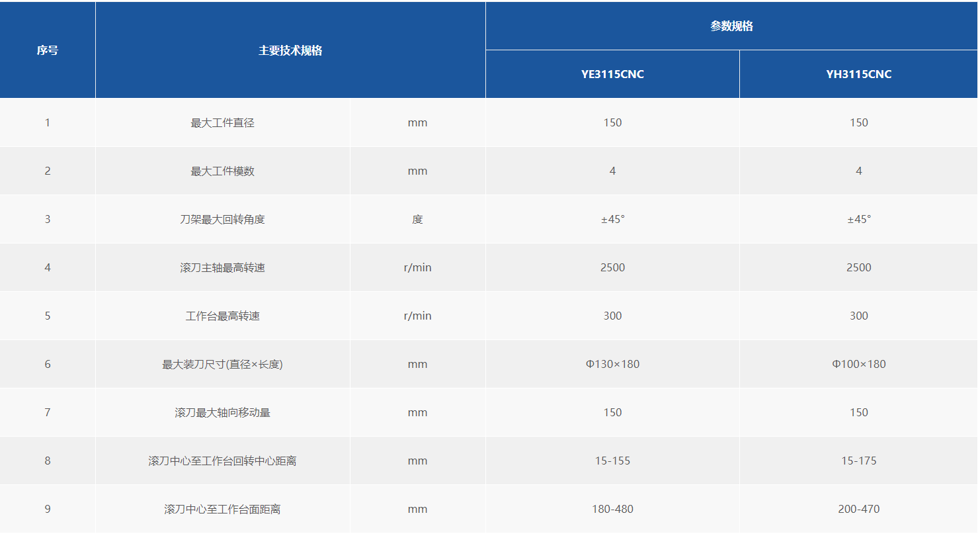Click the YH3115CNC value 4 for 最大工件模数
980x536 pixels.
pyautogui.click(x=859, y=171)
